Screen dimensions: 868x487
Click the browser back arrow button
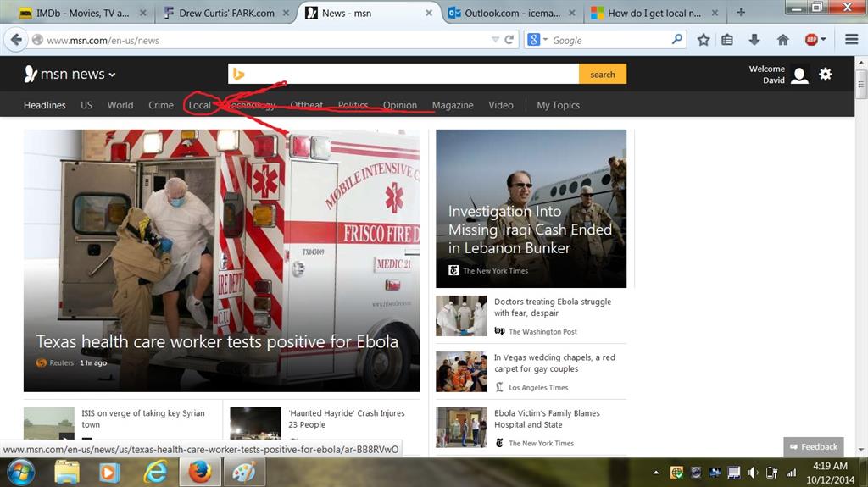(17, 40)
